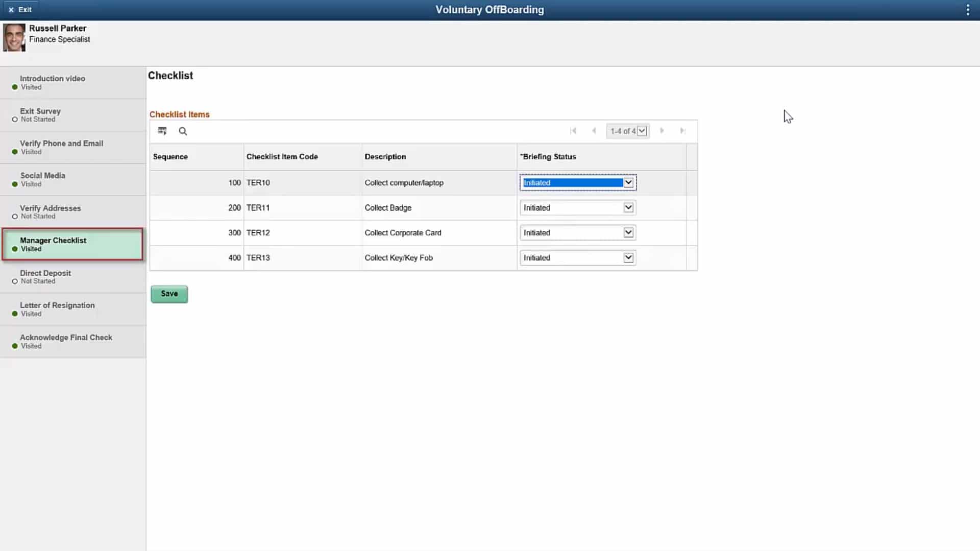Viewport: 980px width, 551px height.
Task: Jump to the last page using the navigation arrow
Action: tap(683, 131)
